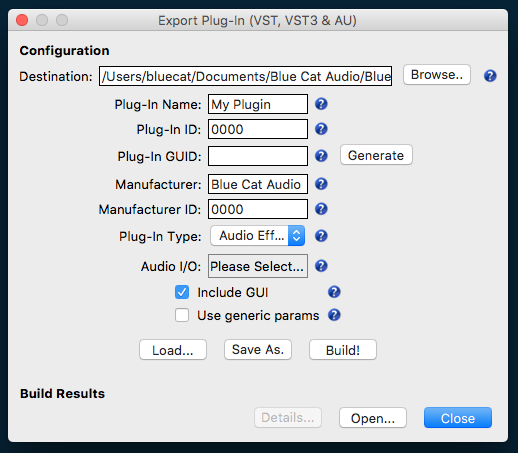Click the Generate GUID button
518x453 pixels.
click(x=376, y=155)
